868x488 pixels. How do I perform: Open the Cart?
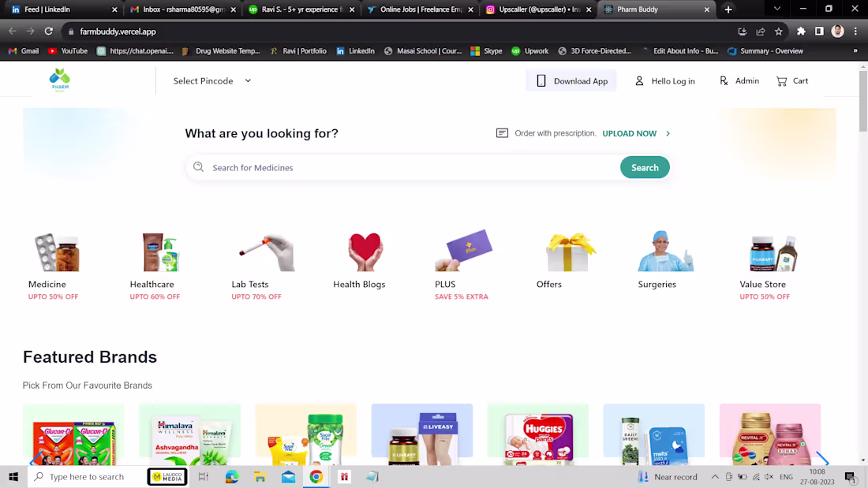(791, 80)
